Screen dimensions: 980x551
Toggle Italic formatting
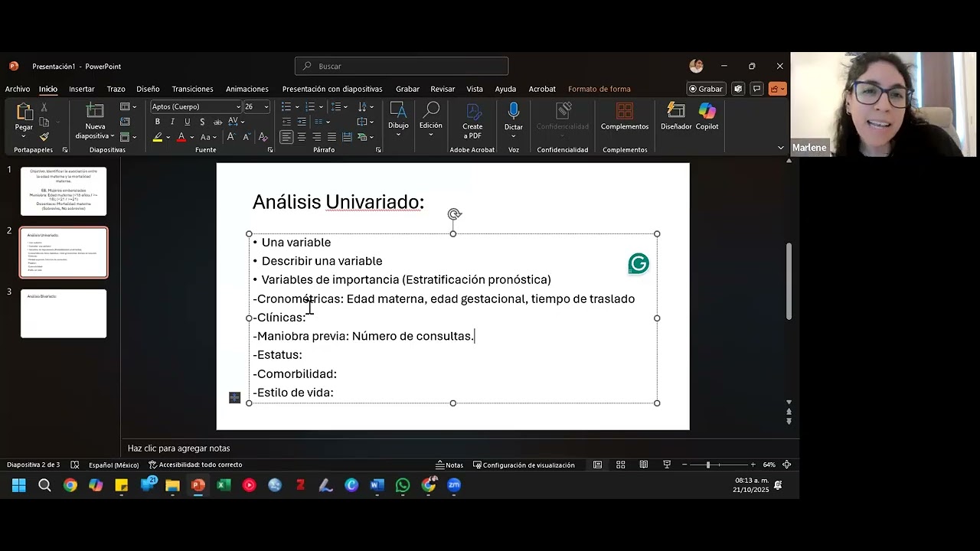pos(172,122)
